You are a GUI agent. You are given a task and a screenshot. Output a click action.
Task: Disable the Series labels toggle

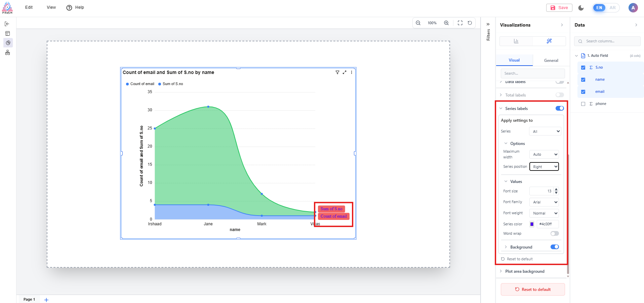click(x=560, y=108)
